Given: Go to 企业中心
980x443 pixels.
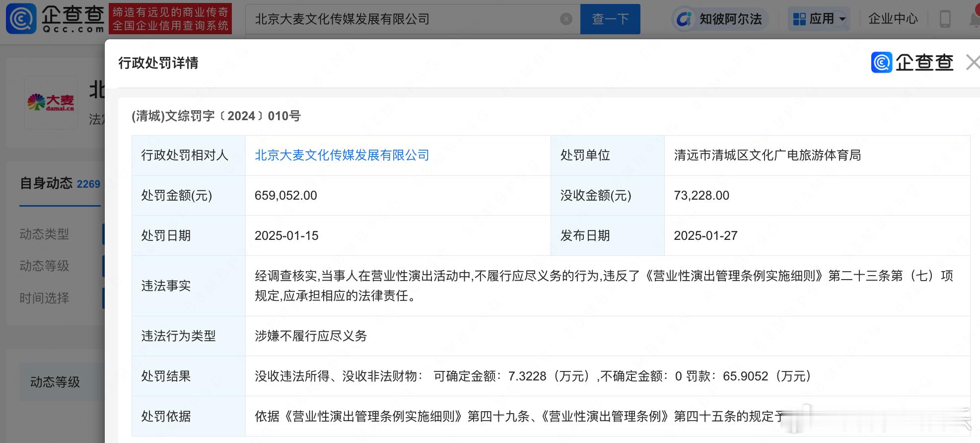Looking at the screenshot, I should coord(893,19).
